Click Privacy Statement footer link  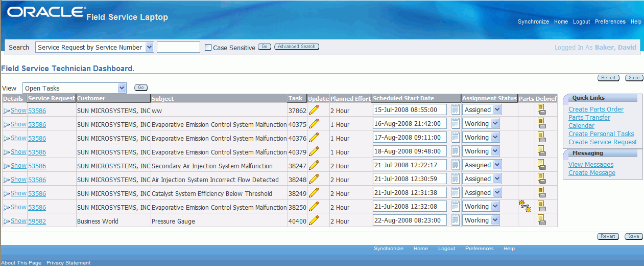point(68,262)
